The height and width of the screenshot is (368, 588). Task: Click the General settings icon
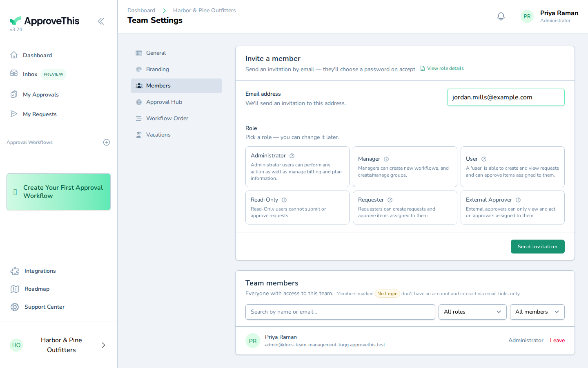tap(139, 53)
